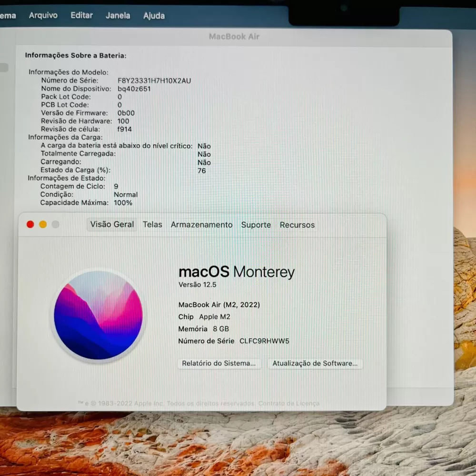Viewport: 476px width, 476px height.
Task: Click Atualização de Software button
Action: [x=315, y=363]
